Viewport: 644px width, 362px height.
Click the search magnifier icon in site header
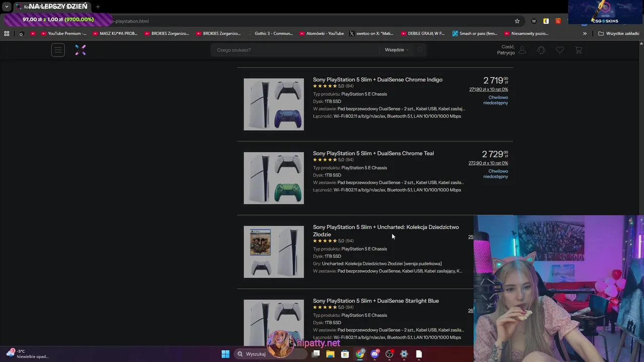[x=420, y=50]
